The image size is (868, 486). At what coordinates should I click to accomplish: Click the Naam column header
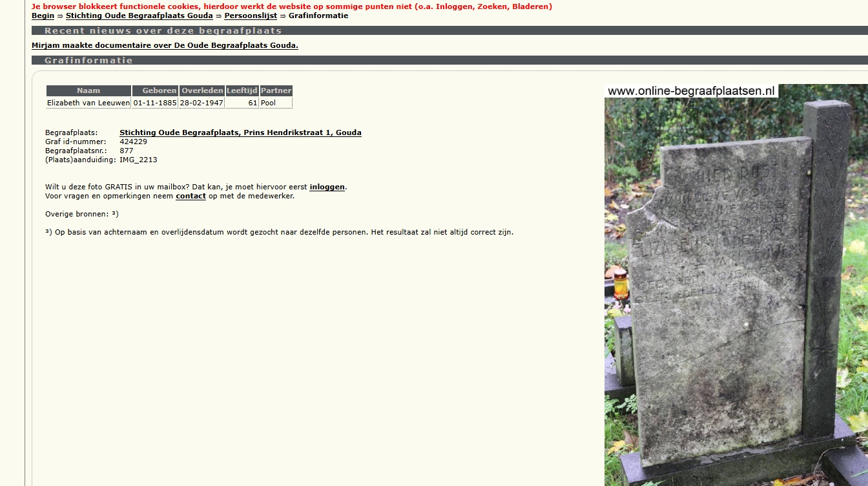point(88,90)
